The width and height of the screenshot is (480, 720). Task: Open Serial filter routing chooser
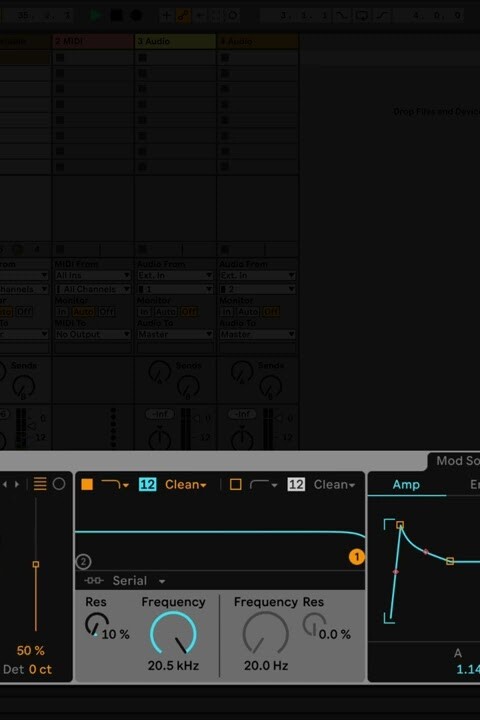[139, 581]
